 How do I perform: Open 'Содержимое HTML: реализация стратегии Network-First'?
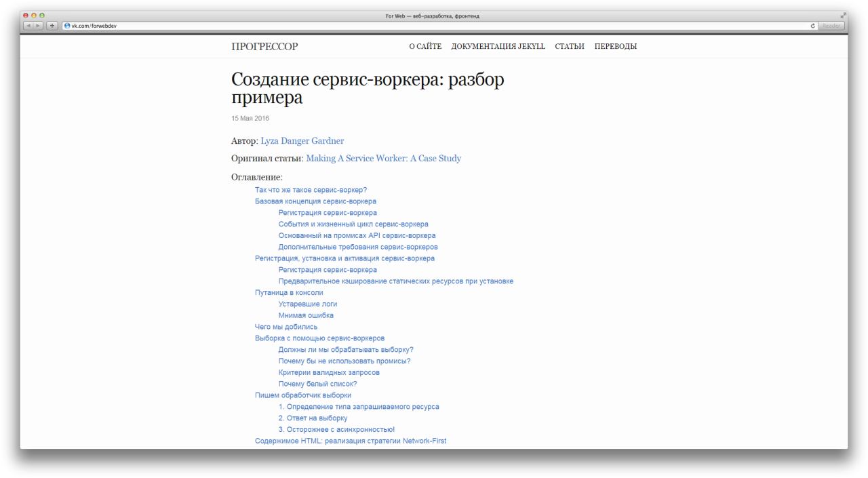pos(351,441)
